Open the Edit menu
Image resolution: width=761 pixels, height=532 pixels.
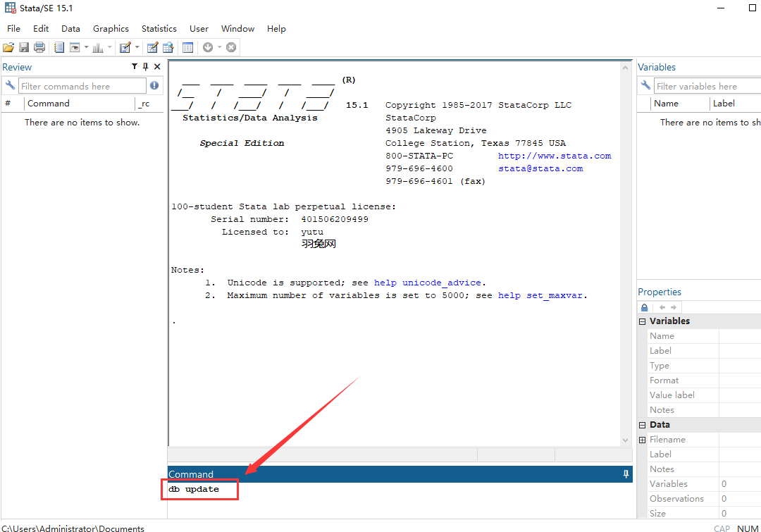[x=41, y=29]
